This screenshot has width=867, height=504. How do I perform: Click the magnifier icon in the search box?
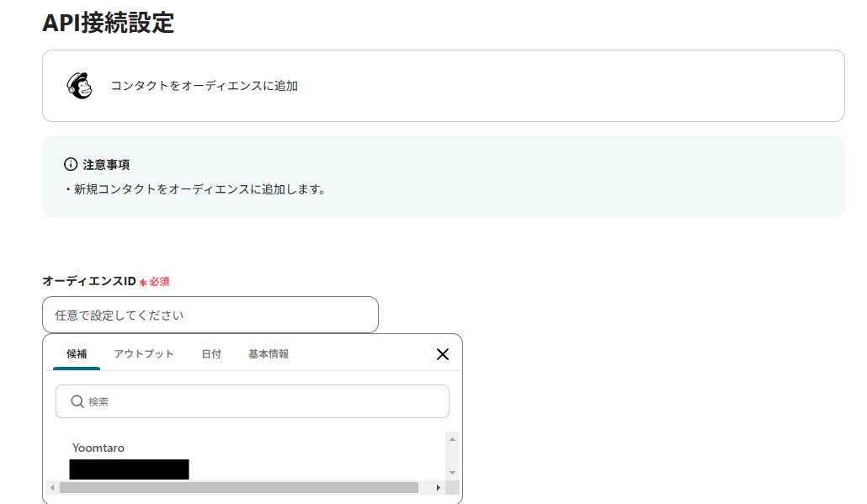pos(76,401)
